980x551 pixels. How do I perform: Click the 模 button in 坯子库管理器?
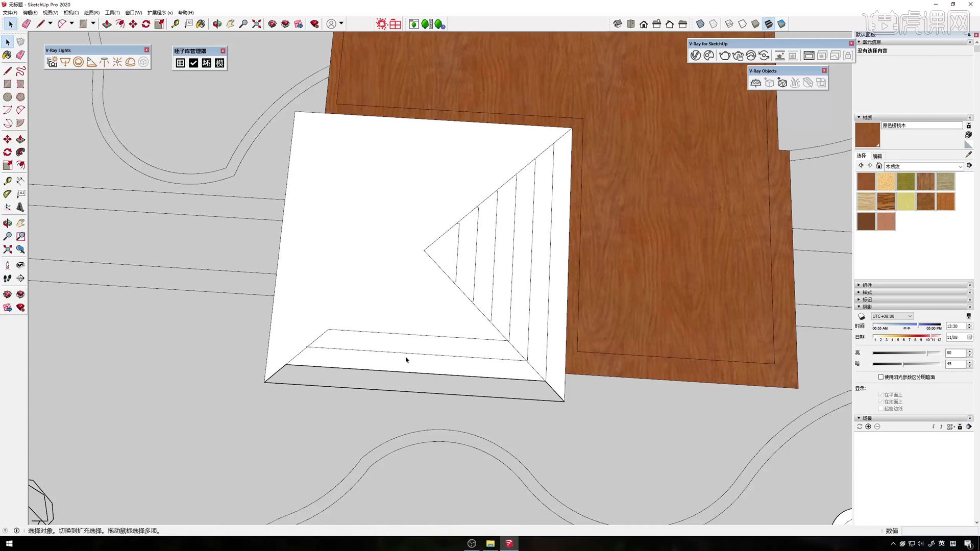click(x=219, y=63)
